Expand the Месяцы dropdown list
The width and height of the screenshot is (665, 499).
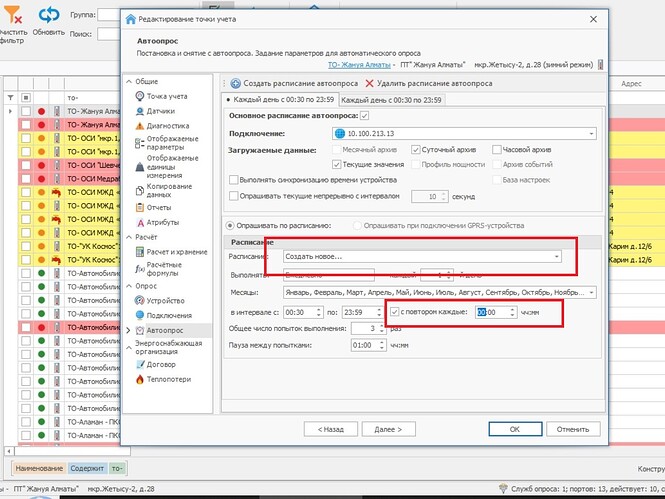(591, 292)
